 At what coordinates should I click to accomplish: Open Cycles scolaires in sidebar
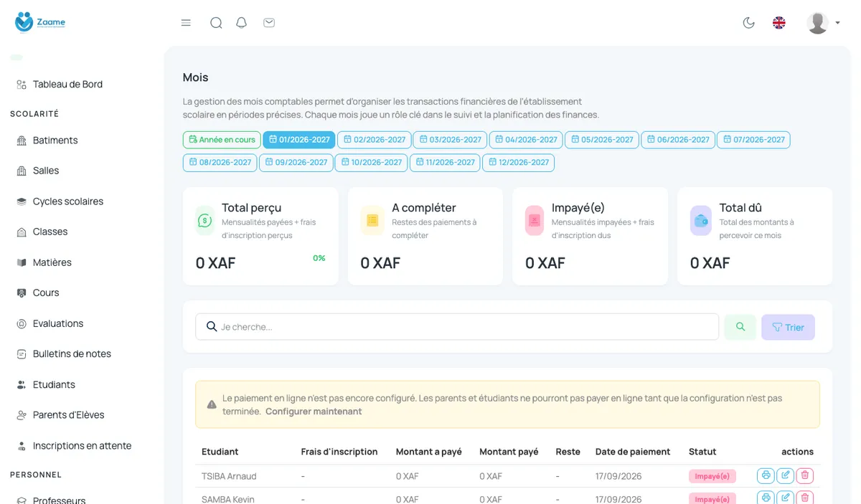coord(68,201)
